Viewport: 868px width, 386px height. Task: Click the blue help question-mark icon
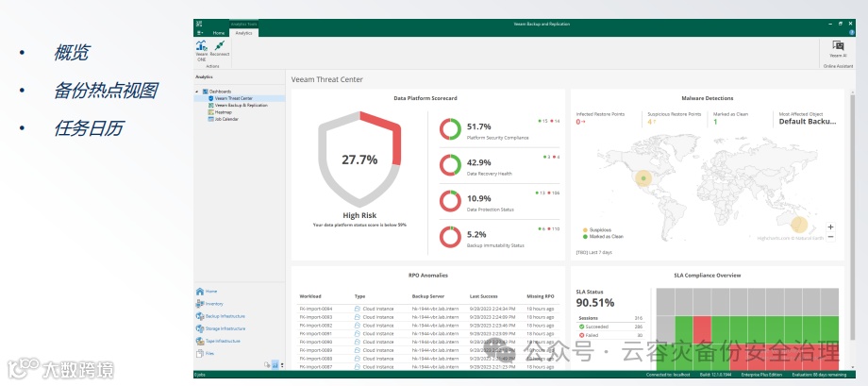852,33
